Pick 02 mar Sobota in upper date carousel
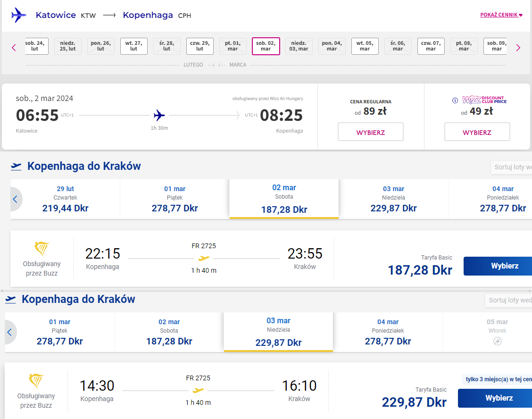The height and width of the screenshot is (419, 532). [x=284, y=199]
